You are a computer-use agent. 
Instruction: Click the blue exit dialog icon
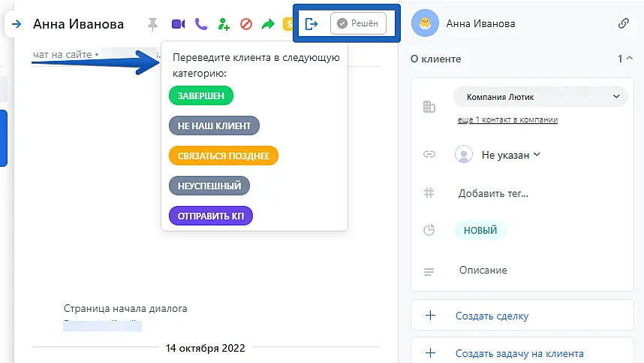pyautogui.click(x=312, y=24)
